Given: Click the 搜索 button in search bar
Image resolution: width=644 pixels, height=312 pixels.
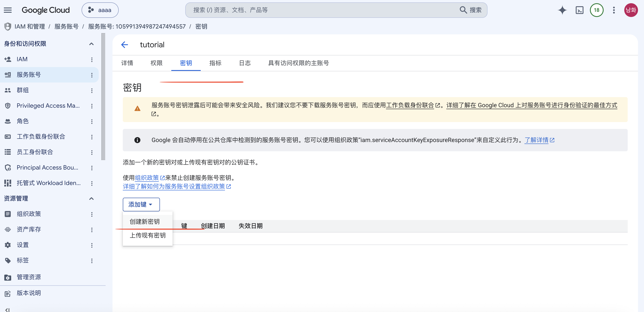Looking at the screenshot, I should coord(471,10).
